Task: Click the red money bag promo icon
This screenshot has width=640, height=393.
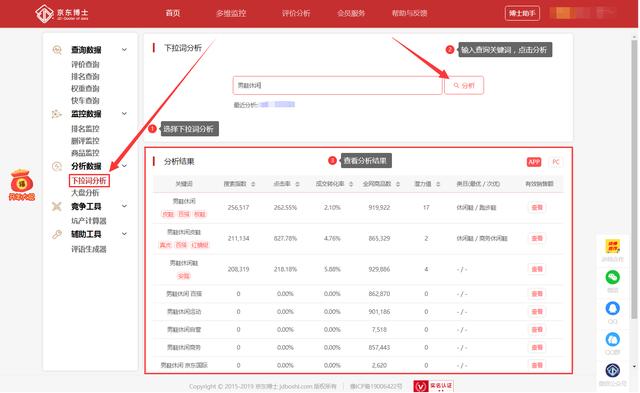Action: pyautogui.click(x=22, y=181)
